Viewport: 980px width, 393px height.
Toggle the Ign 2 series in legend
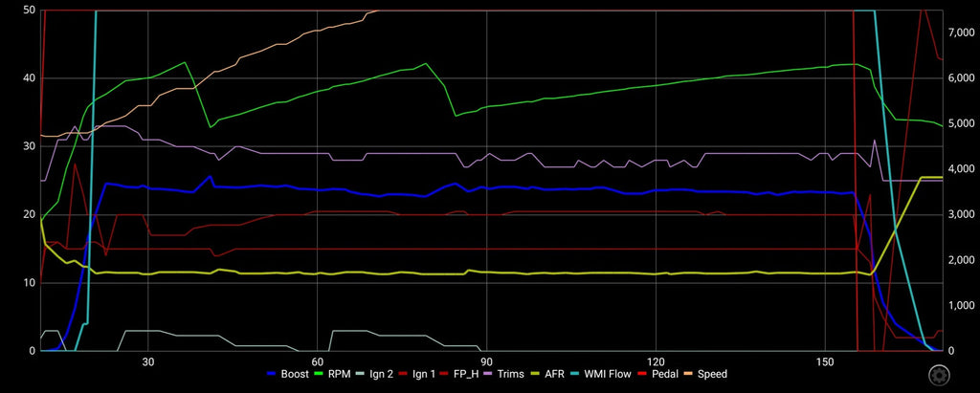point(375,374)
